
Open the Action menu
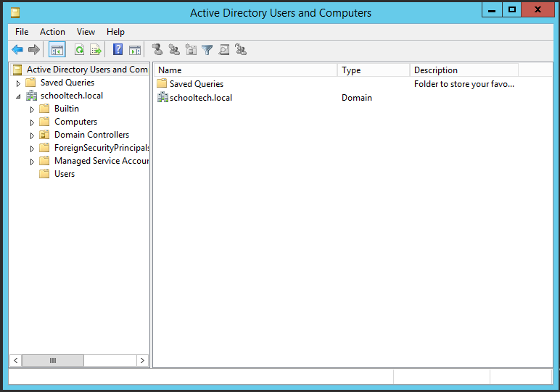coord(52,32)
